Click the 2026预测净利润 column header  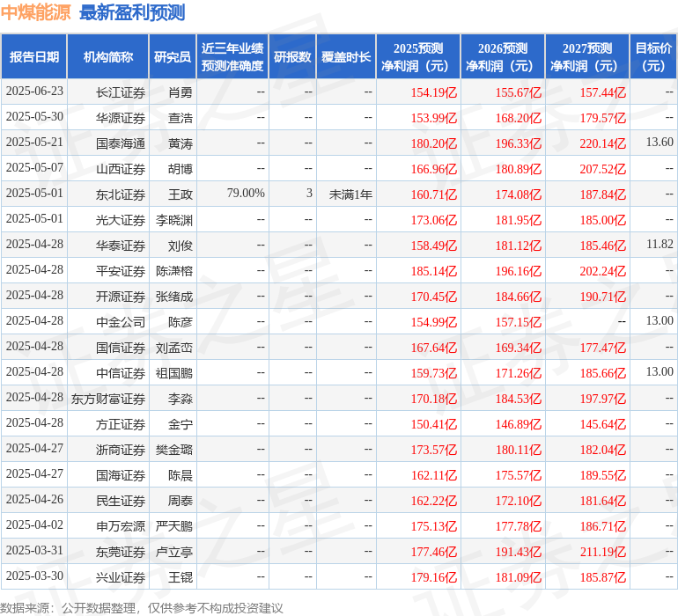[503, 56]
